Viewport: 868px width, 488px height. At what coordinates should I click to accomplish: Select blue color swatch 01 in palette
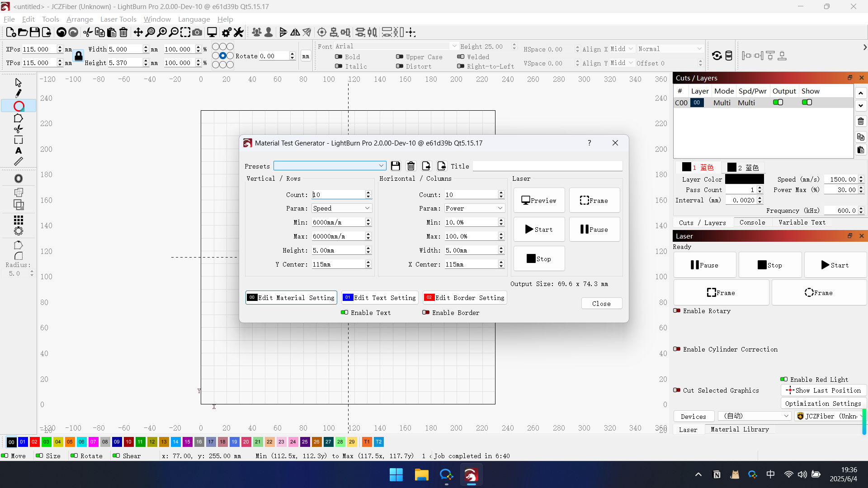23,442
